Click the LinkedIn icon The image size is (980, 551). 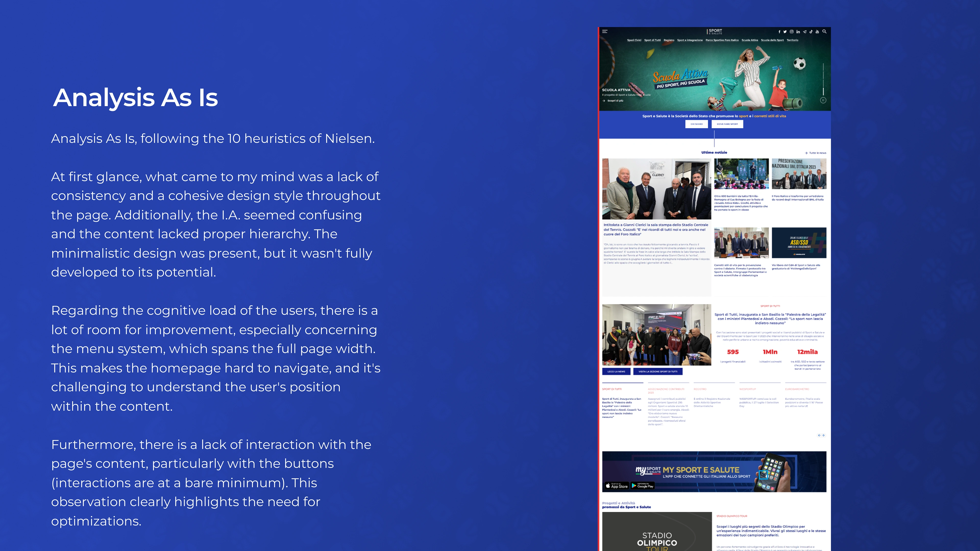pos(798,32)
